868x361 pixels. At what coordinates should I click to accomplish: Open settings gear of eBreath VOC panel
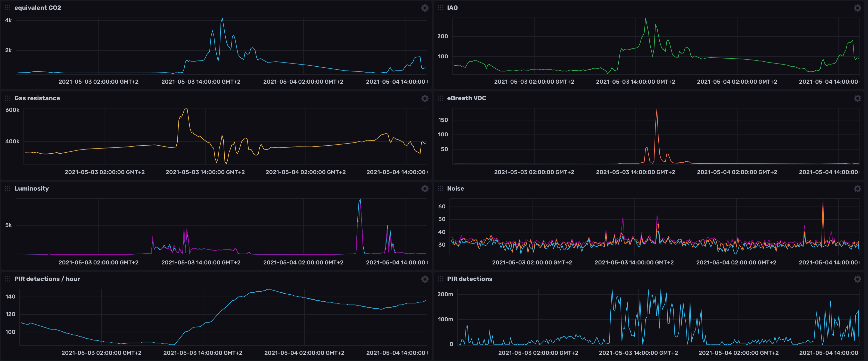(857, 98)
